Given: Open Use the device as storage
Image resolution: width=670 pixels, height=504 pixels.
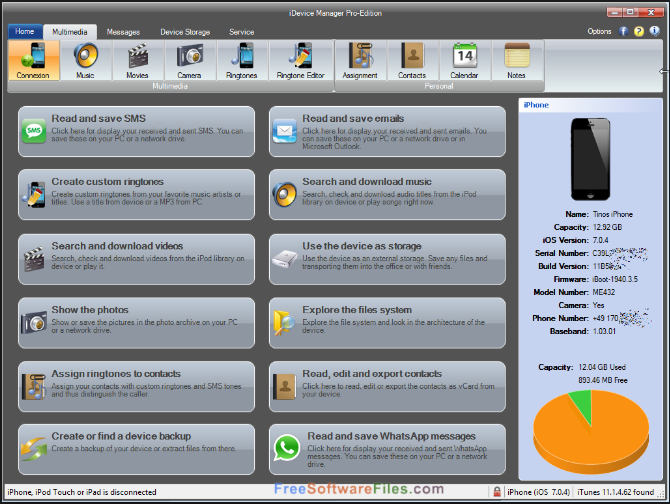Looking at the screenshot, I should (x=387, y=259).
